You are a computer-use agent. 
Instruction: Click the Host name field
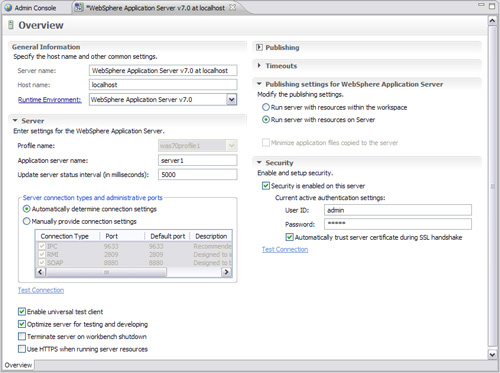[163, 85]
